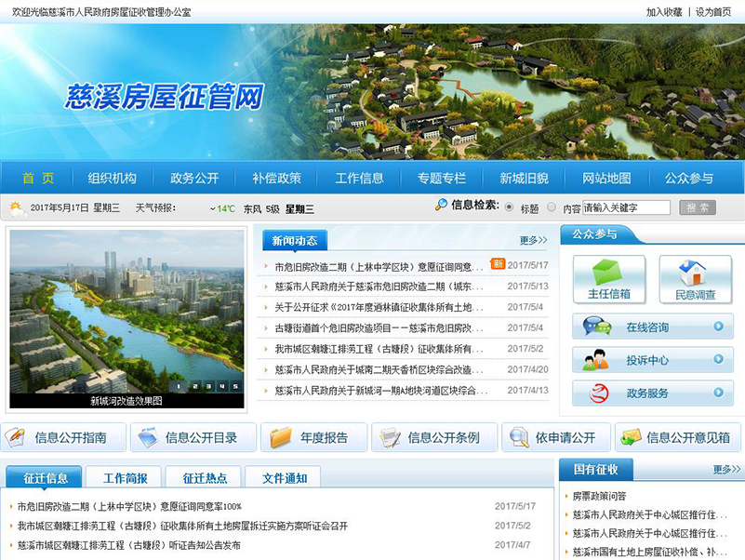
Task: Click the 加入收藏 link
Action: (664, 12)
